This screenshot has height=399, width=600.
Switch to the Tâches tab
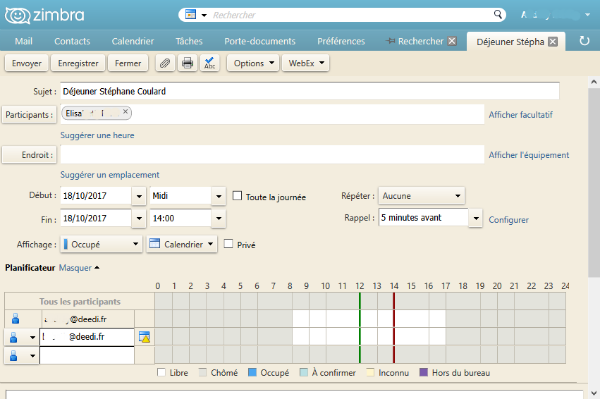click(x=189, y=41)
